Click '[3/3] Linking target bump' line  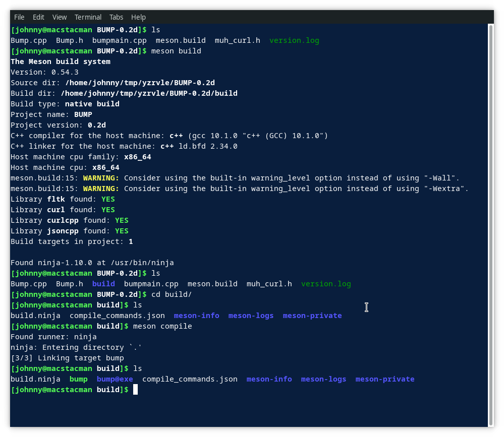click(67, 358)
